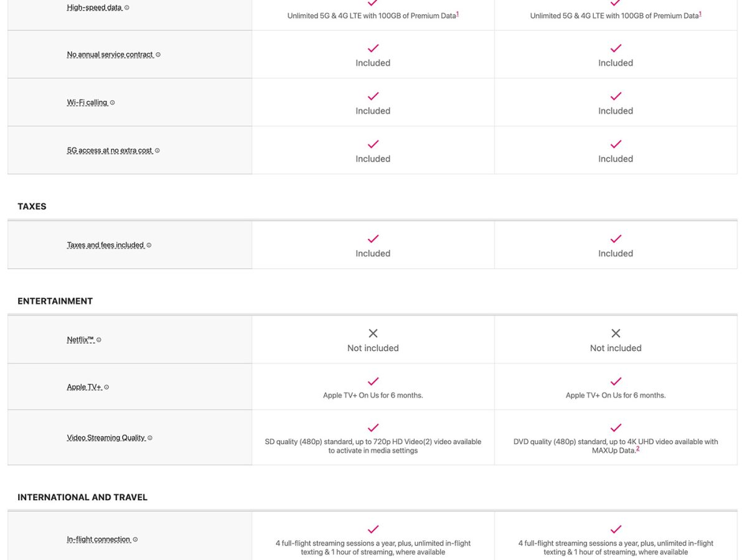Show Video Streaming Quality info icon details
747x560 pixels.
150,438
